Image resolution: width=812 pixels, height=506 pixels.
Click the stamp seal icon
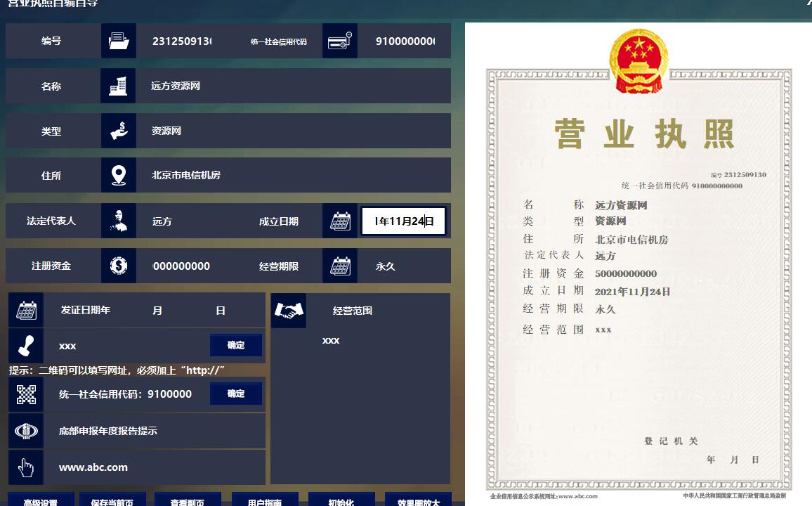tap(26, 346)
